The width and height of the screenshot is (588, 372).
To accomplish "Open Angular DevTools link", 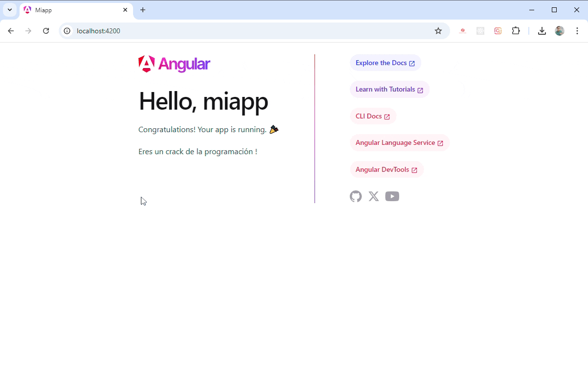I will (x=386, y=169).
